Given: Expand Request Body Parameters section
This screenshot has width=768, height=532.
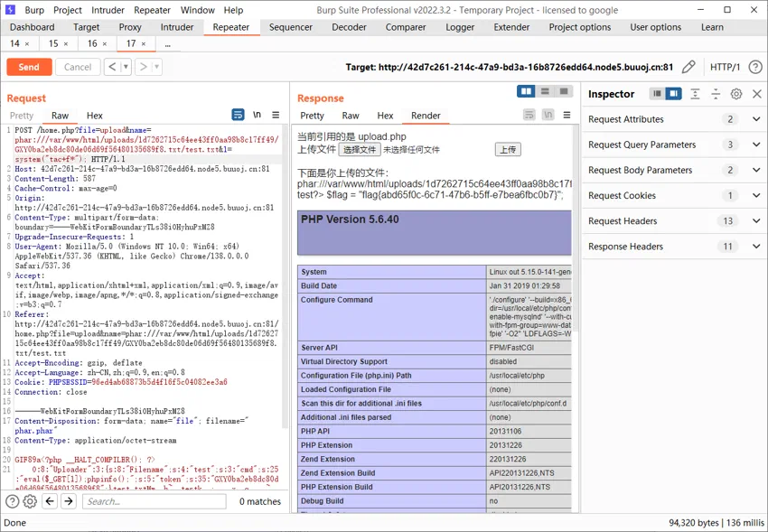Looking at the screenshot, I should tap(756, 170).
